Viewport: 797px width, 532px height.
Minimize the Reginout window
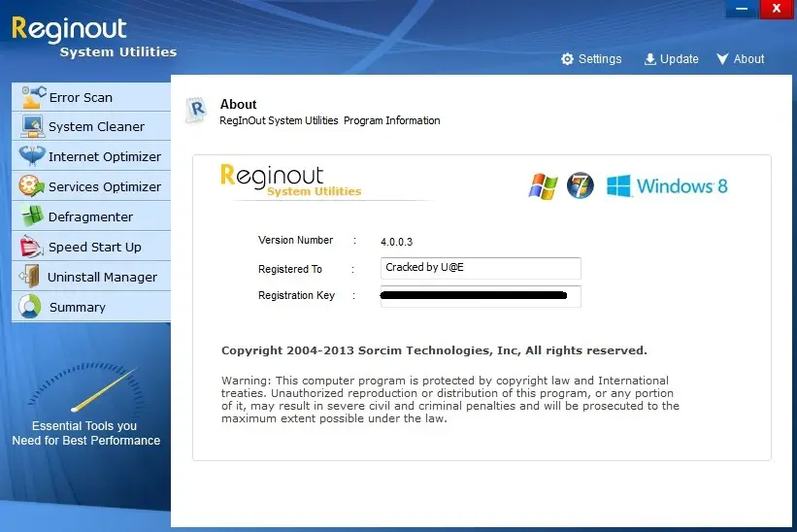pyautogui.click(x=742, y=9)
